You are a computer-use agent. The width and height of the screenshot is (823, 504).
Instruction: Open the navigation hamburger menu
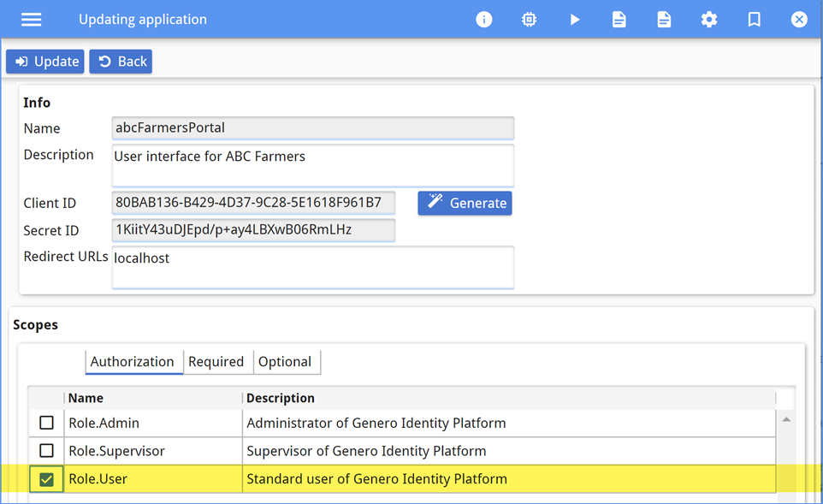pos(31,19)
